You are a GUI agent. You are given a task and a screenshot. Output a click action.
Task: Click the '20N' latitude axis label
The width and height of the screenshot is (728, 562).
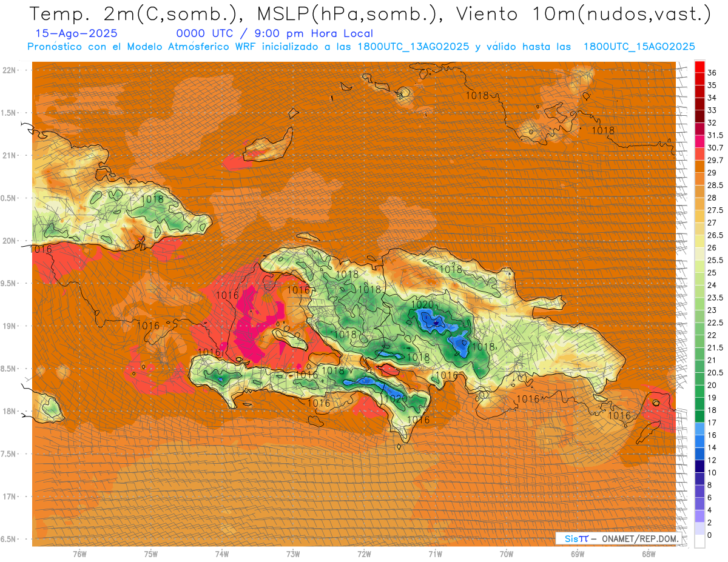(10, 241)
